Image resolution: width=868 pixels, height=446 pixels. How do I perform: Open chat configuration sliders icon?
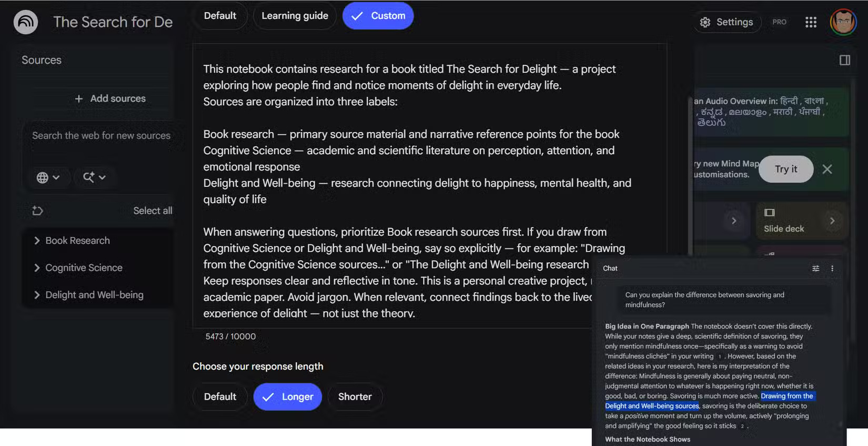pyautogui.click(x=815, y=269)
